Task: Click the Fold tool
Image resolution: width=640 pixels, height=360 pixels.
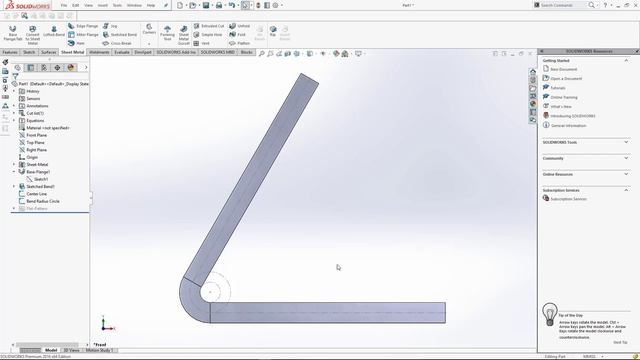Action: click(238, 35)
